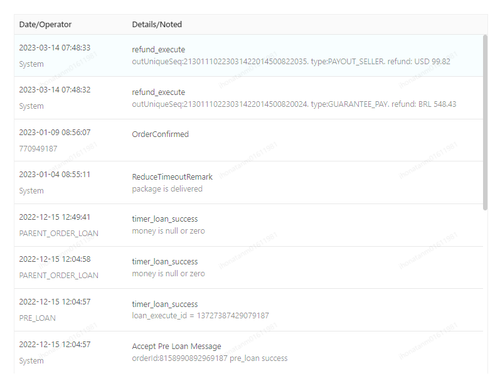Select the PRE_LOAN operator label
This screenshot has width=500, height=385.
[37, 318]
